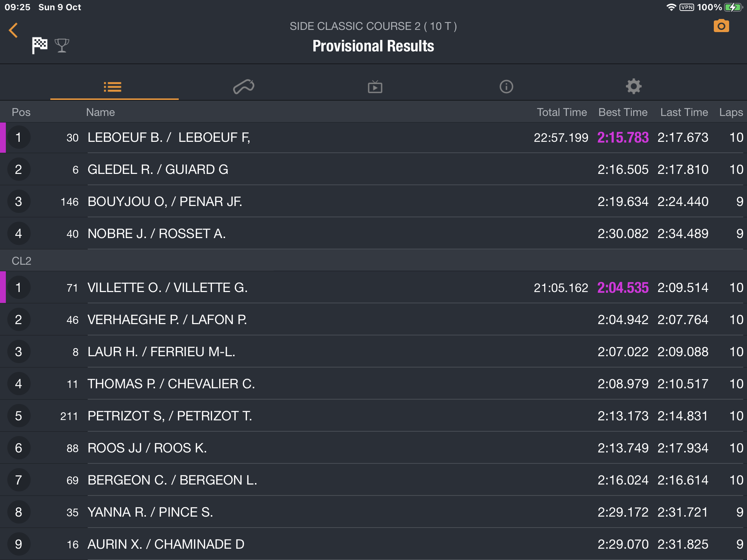Tap last time 2:14.831
747x560 pixels.
tap(683, 416)
